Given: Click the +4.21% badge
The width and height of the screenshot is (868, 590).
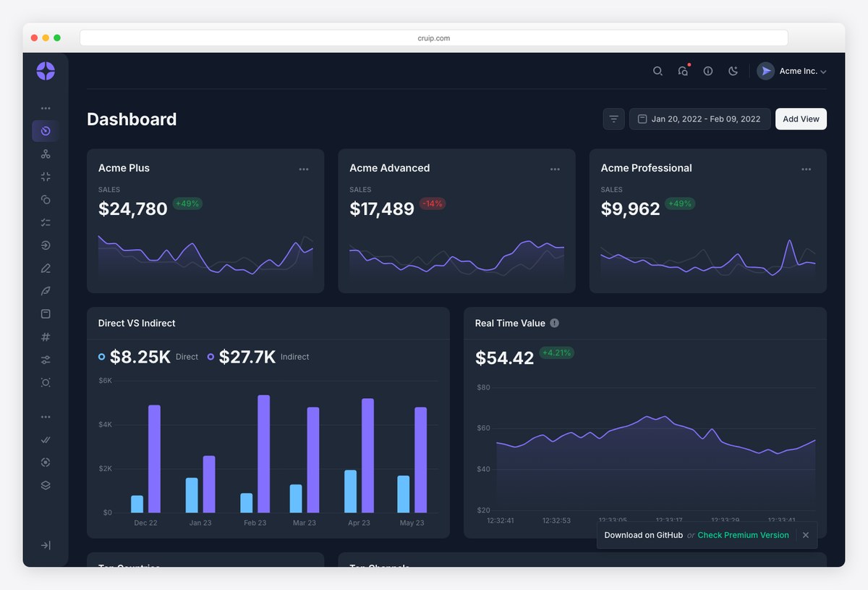Looking at the screenshot, I should tap(557, 353).
